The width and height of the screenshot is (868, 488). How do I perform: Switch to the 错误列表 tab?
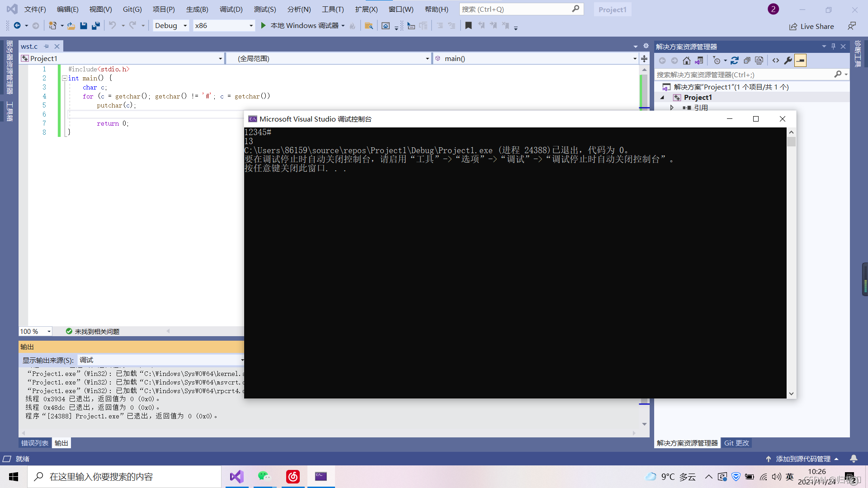(x=35, y=443)
